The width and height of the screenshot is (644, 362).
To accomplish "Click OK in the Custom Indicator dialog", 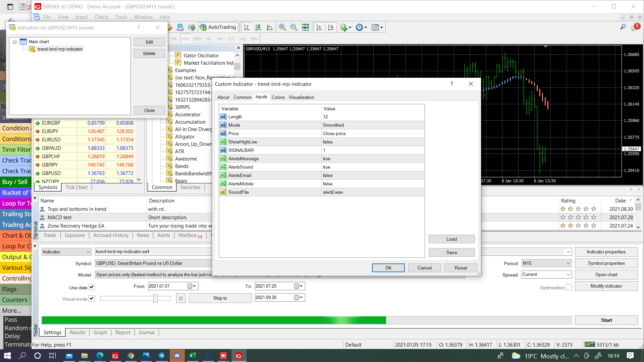I will coord(388,268).
